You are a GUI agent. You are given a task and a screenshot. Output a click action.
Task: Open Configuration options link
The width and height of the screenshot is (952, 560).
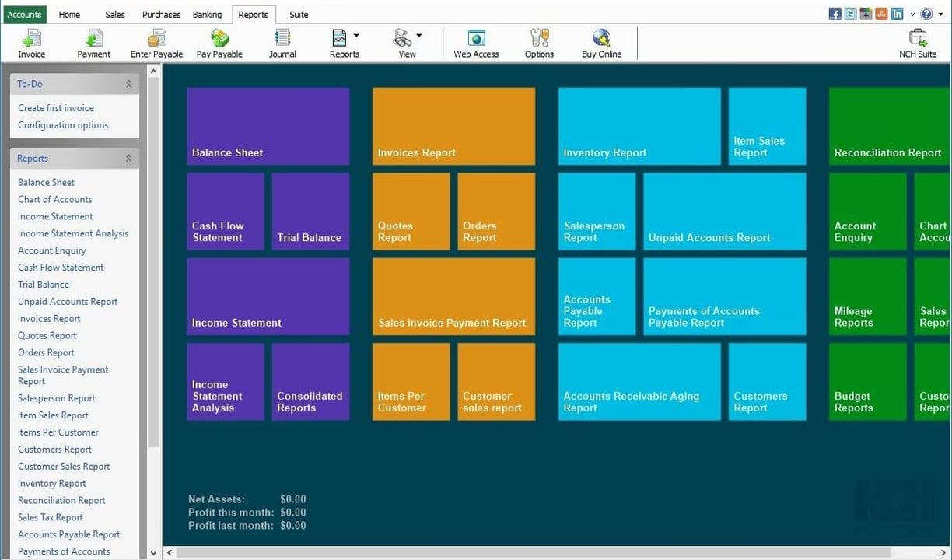[x=63, y=125]
